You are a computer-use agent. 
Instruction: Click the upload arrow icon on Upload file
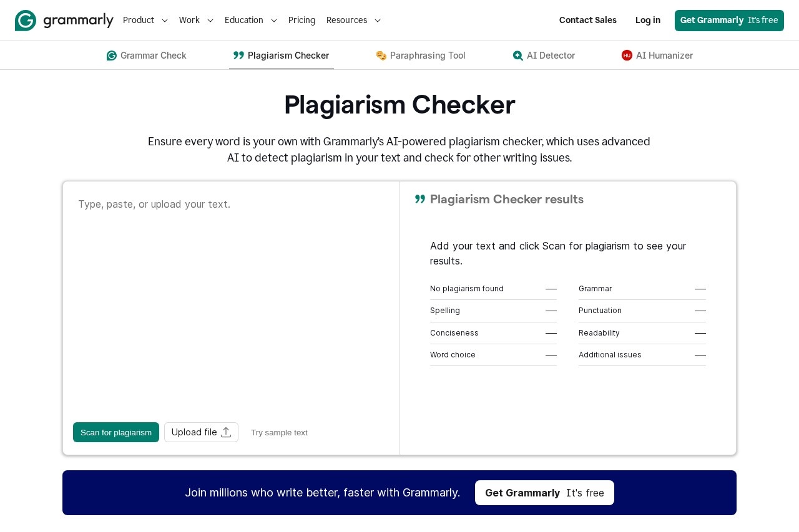[x=226, y=432]
